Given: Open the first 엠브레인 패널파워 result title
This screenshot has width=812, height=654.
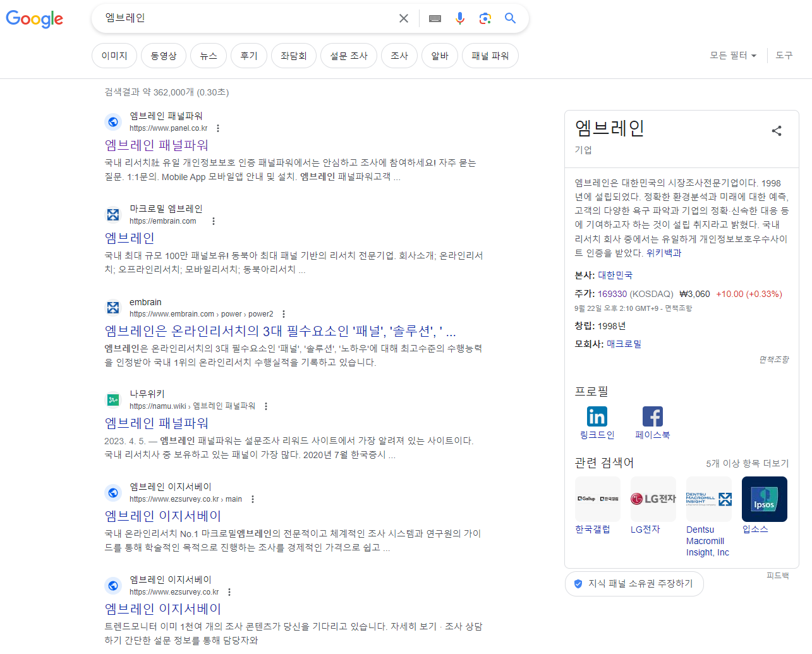Looking at the screenshot, I should [157, 145].
